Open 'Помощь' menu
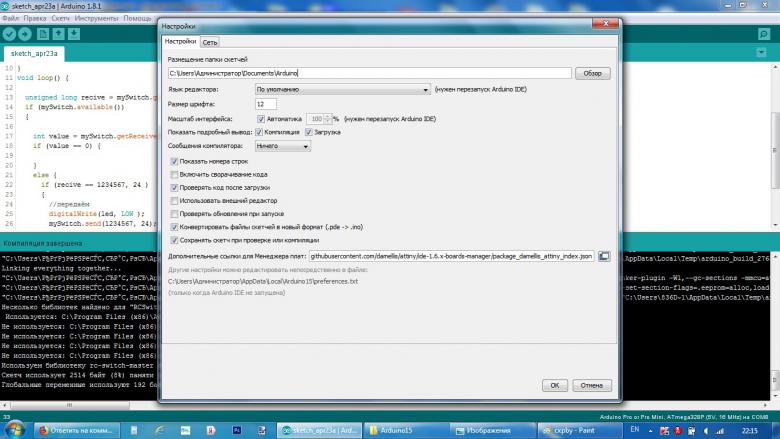Image resolution: width=780 pixels, height=439 pixels. pyautogui.click(x=137, y=18)
